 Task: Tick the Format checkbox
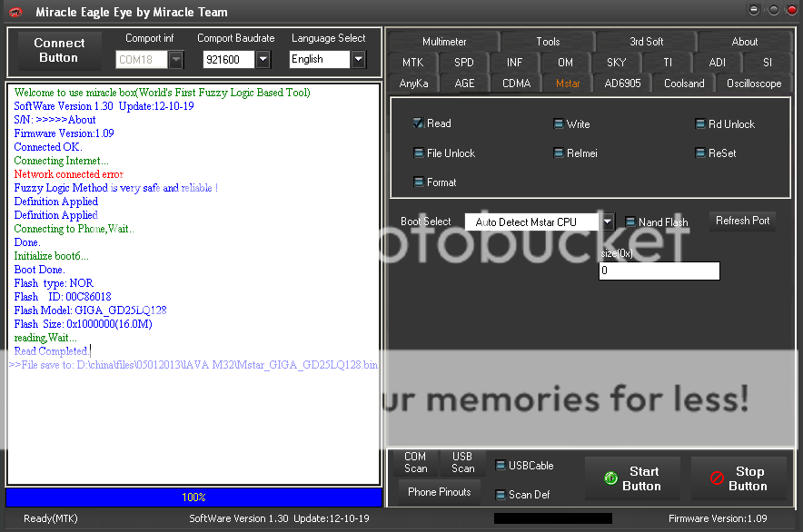pos(419,182)
